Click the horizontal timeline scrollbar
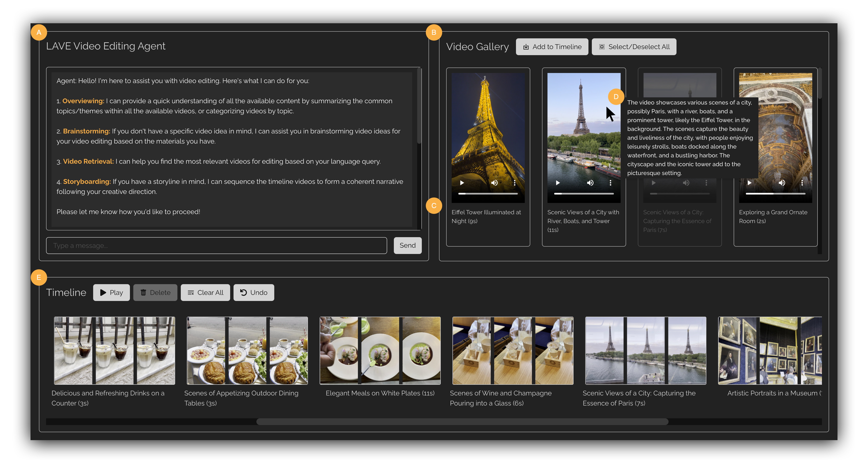 pos(462,422)
